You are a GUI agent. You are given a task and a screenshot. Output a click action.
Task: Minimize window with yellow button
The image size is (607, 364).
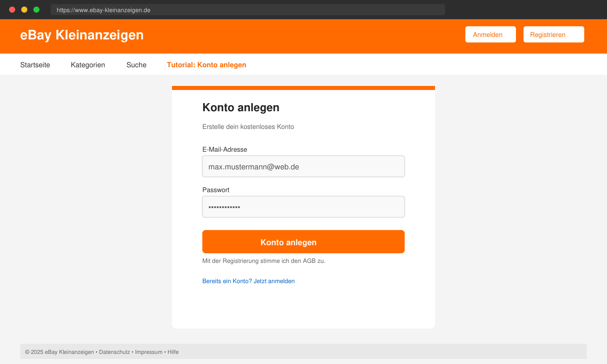24,10
